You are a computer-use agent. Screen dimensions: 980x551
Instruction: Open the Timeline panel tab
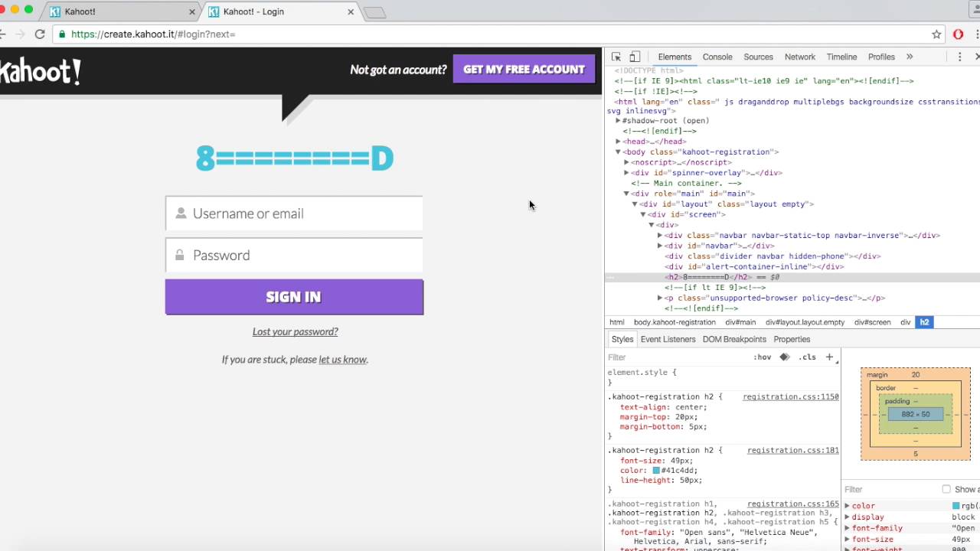coord(841,57)
